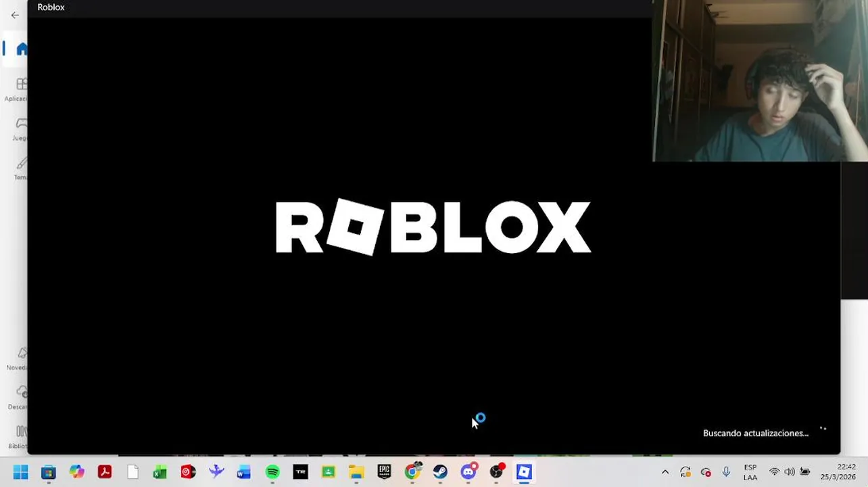Viewport: 868px width, 487px height.
Task: Switch to Roblox taskbar icon
Action: 525,472
